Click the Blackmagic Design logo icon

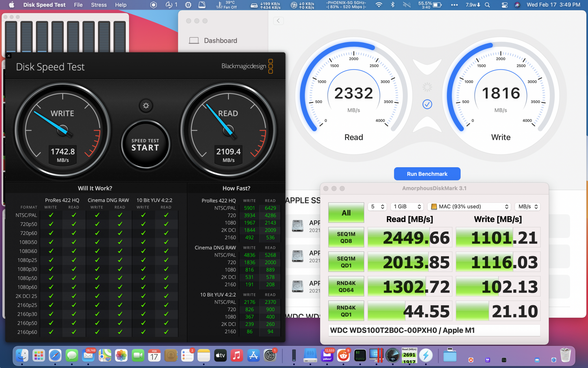point(271,67)
